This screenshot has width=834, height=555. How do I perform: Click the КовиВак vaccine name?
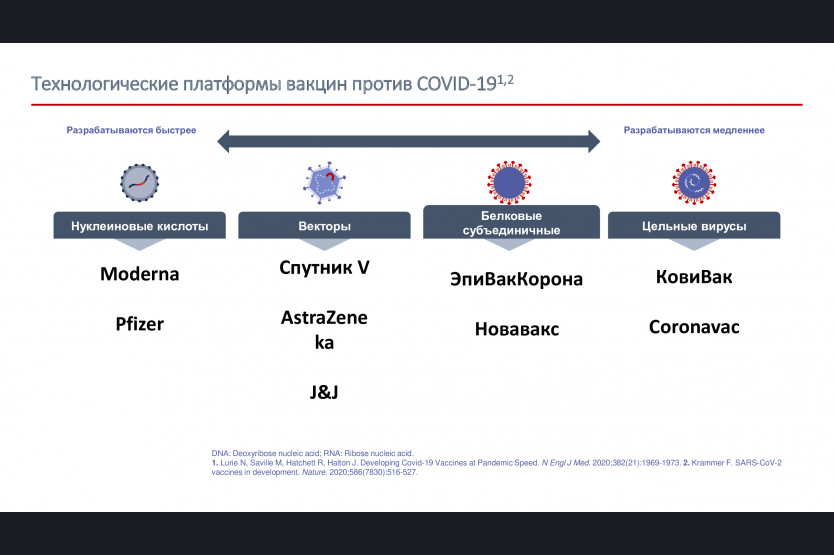(x=694, y=277)
